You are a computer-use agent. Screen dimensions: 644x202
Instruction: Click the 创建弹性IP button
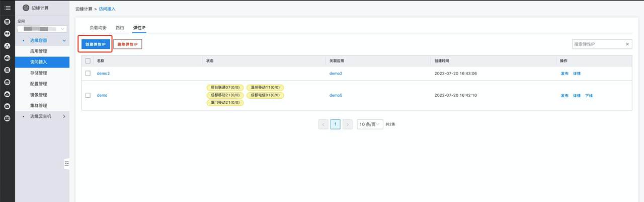pos(95,44)
